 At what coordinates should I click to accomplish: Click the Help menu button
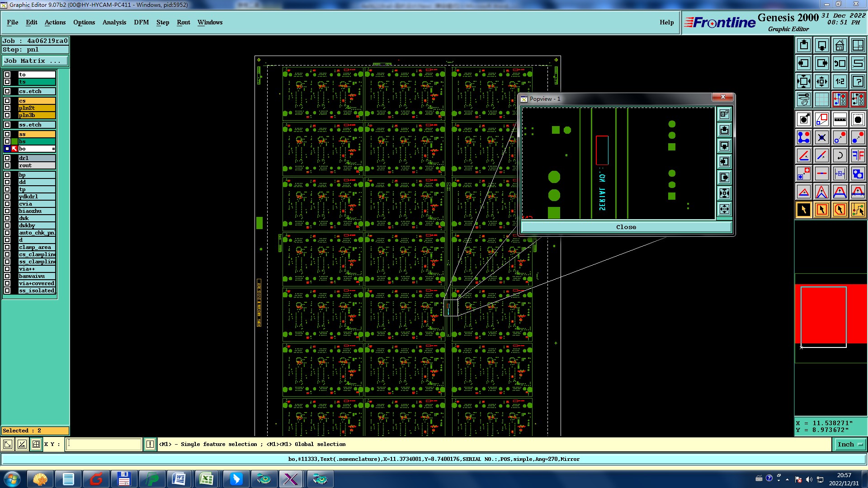point(666,22)
